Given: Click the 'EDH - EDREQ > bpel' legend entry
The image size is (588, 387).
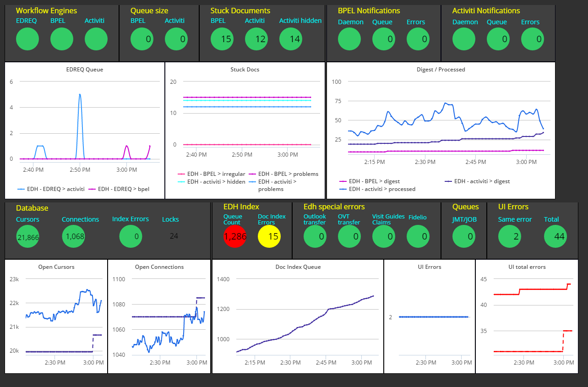Looking at the screenshot, I should click(119, 189).
